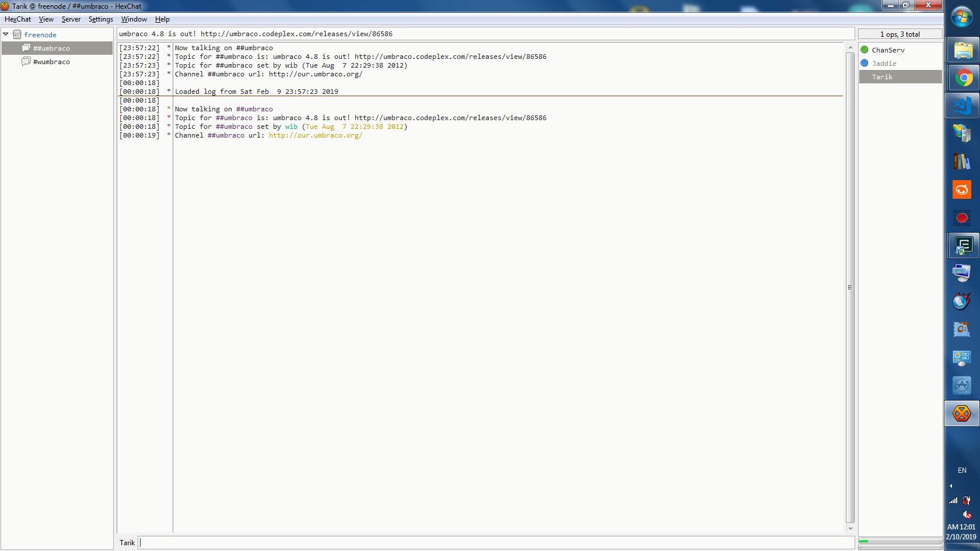Image resolution: width=980 pixels, height=551 pixels.
Task: Click the blue Jaddie status dot
Action: [x=864, y=64]
